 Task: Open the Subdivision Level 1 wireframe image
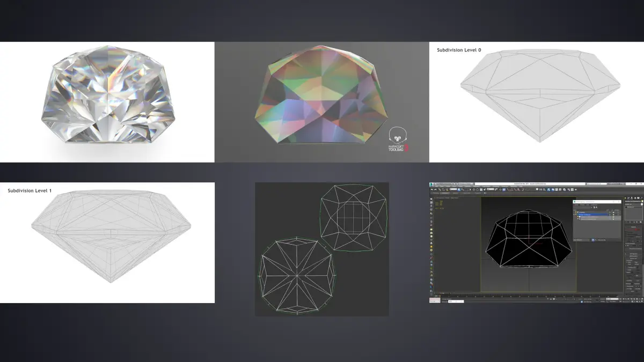(x=107, y=242)
